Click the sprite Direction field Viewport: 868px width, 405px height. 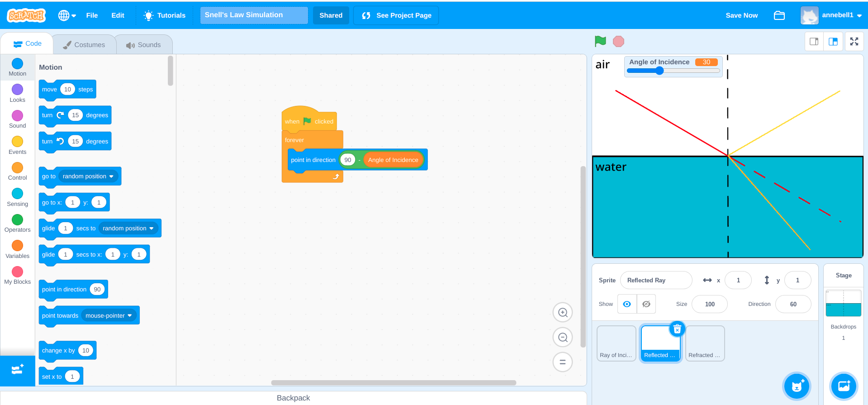click(x=793, y=304)
